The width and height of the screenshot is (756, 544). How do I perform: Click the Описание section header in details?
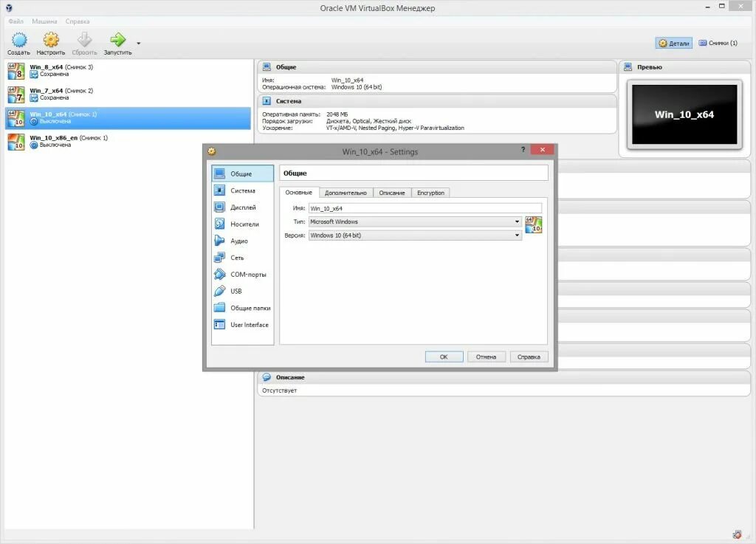[x=504, y=377]
